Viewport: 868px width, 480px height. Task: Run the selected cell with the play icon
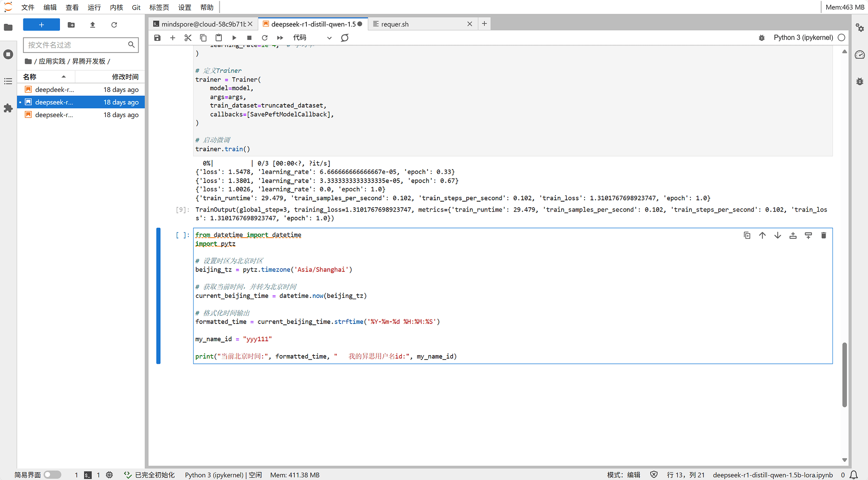click(x=234, y=38)
